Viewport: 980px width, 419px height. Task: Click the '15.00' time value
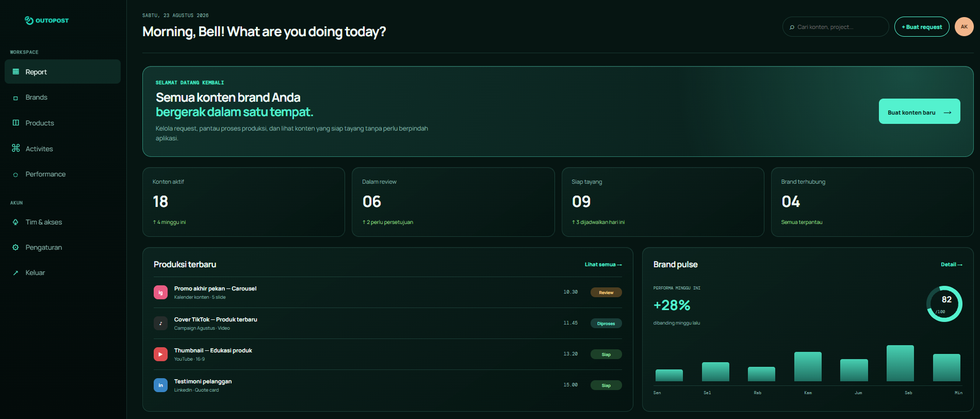point(570,385)
